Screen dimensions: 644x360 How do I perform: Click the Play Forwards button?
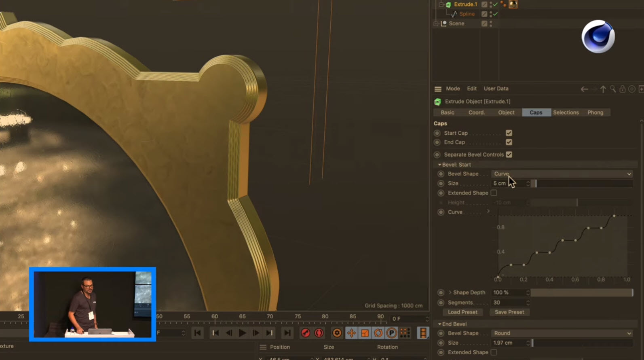pos(242,333)
